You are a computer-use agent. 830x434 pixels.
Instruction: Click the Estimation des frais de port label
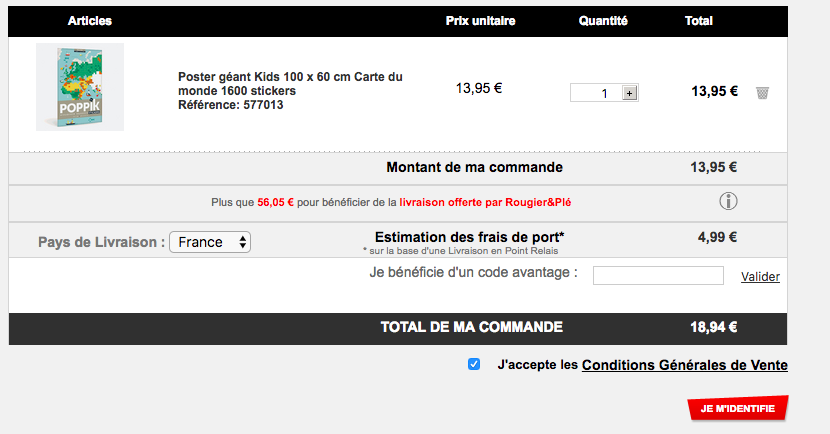tap(470, 237)
